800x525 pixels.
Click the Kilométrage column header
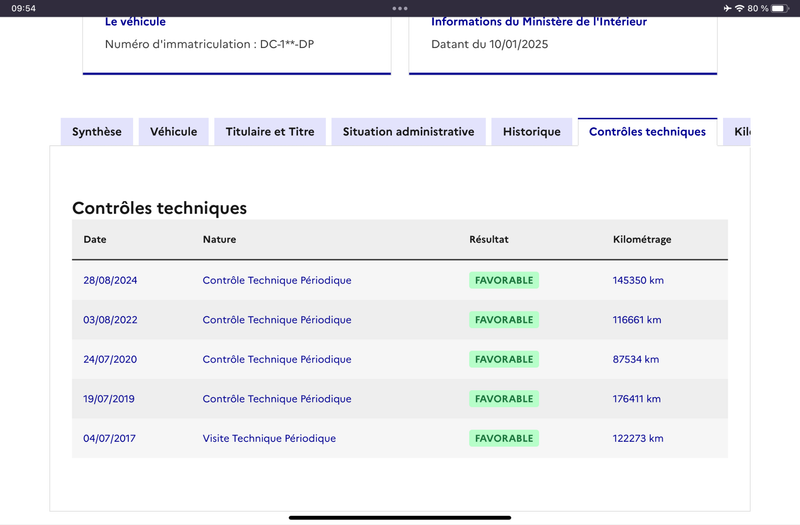point(642,239)
